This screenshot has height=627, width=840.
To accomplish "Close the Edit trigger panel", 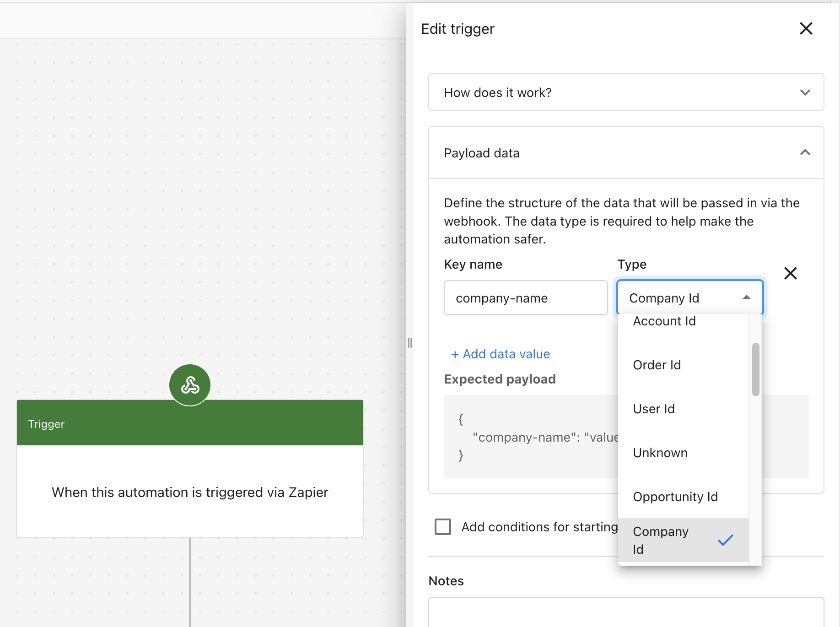I will (x=806, y=28).
